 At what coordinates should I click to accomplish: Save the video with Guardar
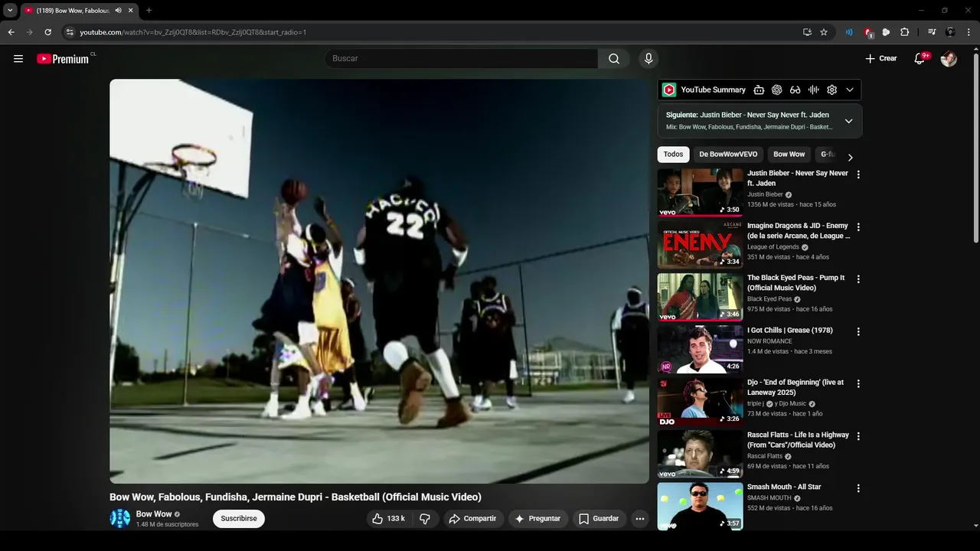tap(599, 519)
